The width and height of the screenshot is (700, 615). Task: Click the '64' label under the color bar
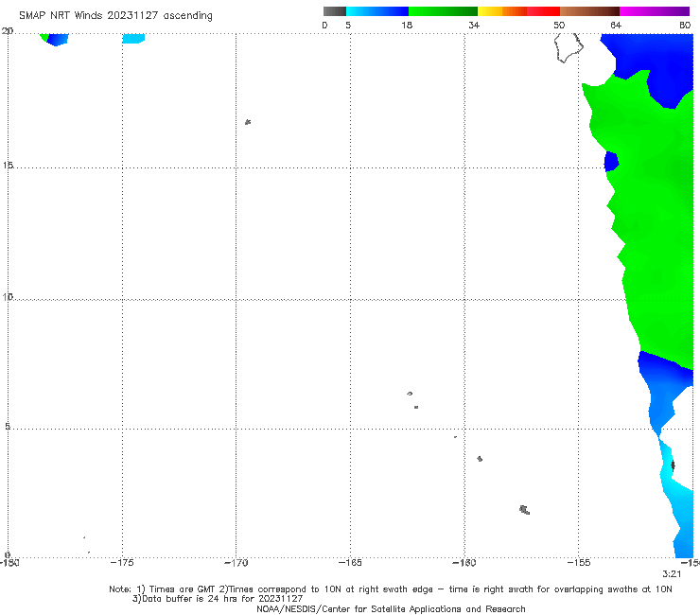point(616,25)
